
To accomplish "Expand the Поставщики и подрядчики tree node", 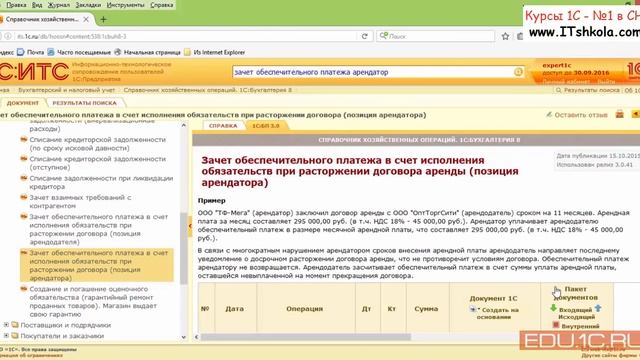I will point(6,325).
